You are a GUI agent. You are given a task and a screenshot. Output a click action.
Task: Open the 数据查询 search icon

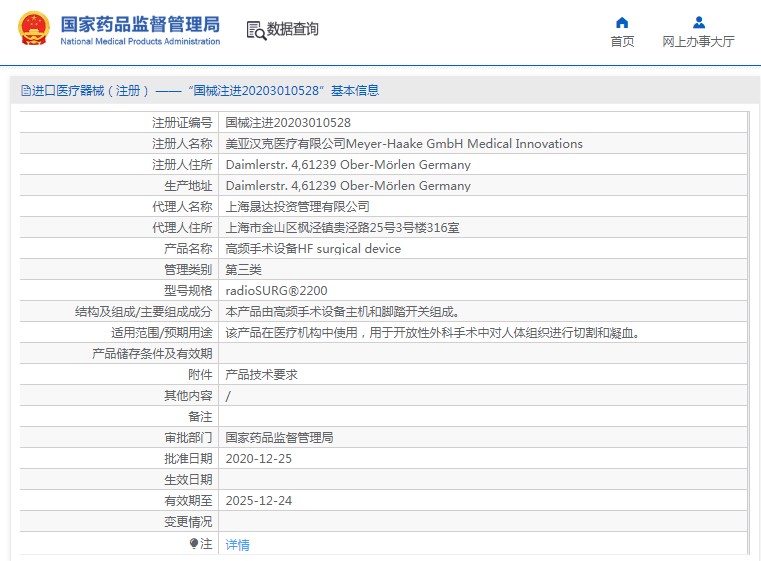point(256,30)
